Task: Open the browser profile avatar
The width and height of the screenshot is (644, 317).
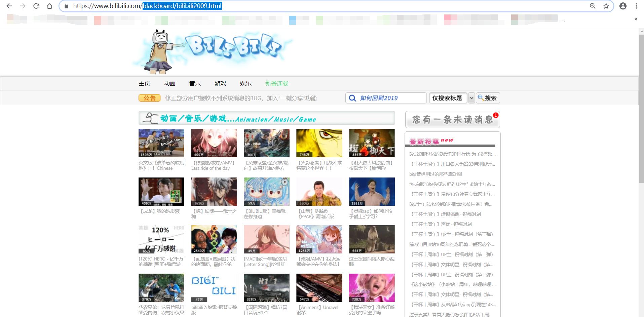Action: pos(623,6)
